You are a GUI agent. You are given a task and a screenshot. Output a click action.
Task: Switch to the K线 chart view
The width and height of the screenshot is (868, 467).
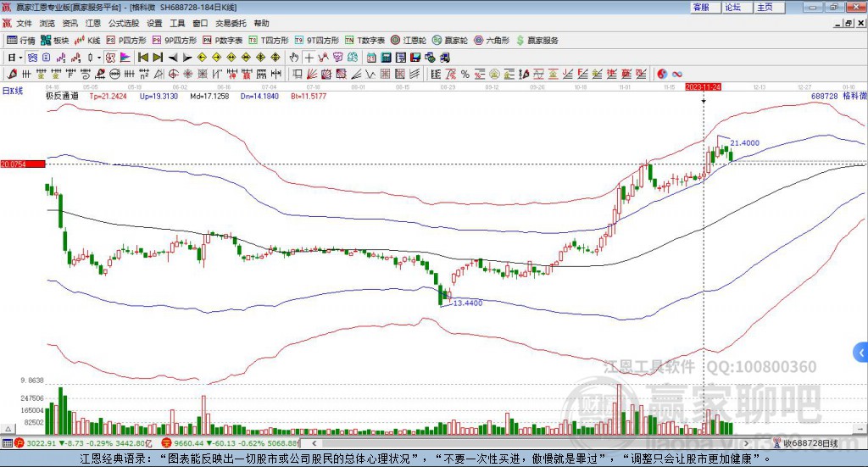[x=87, y=41]
